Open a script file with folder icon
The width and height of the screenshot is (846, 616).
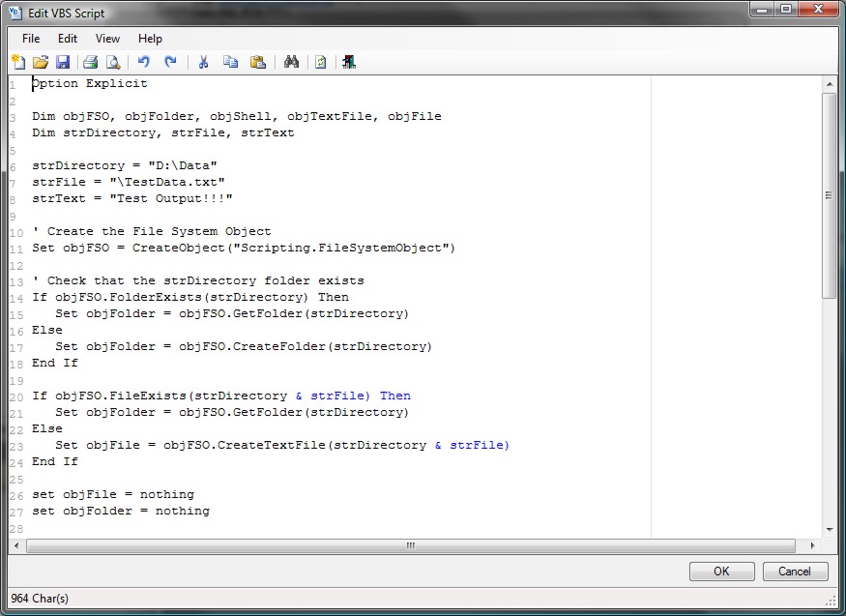click(41, 62)
